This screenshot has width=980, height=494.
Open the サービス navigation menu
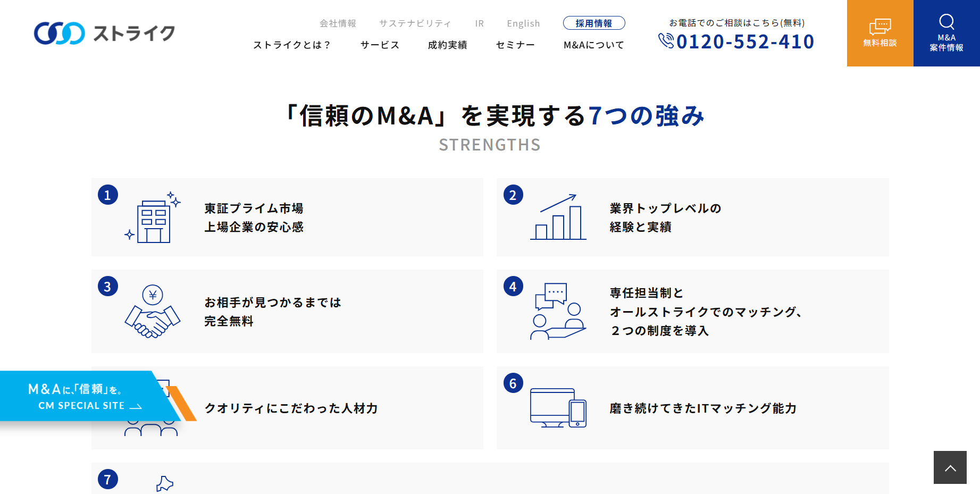(380, 45)
